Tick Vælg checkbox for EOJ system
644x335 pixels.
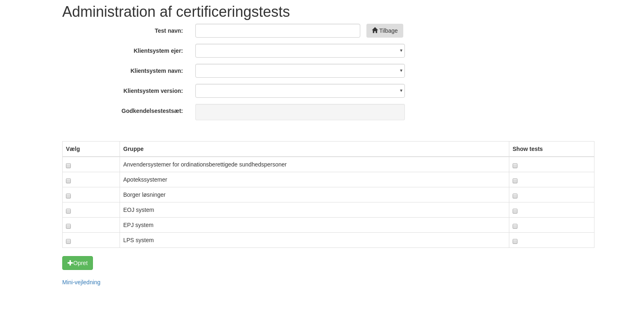(x=68, y=211)
